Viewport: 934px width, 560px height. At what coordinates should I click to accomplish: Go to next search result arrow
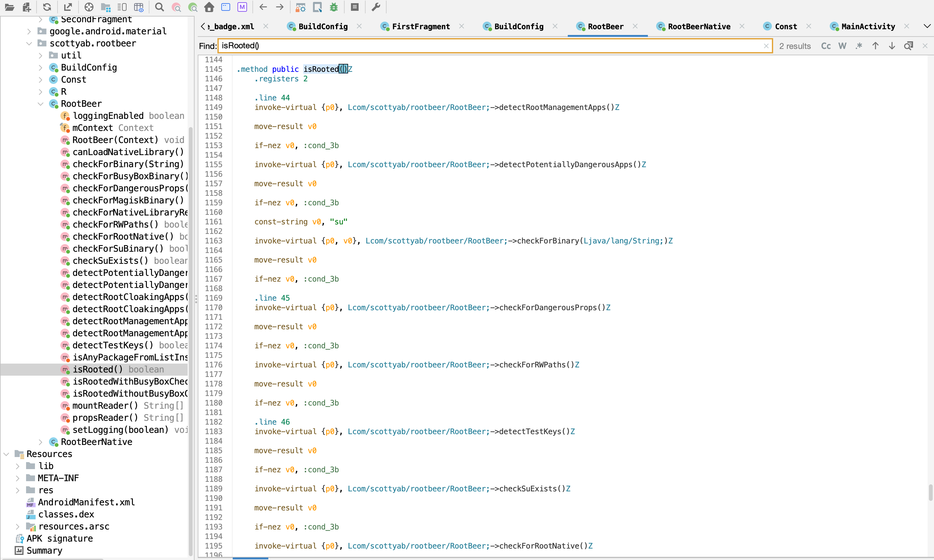892,46
